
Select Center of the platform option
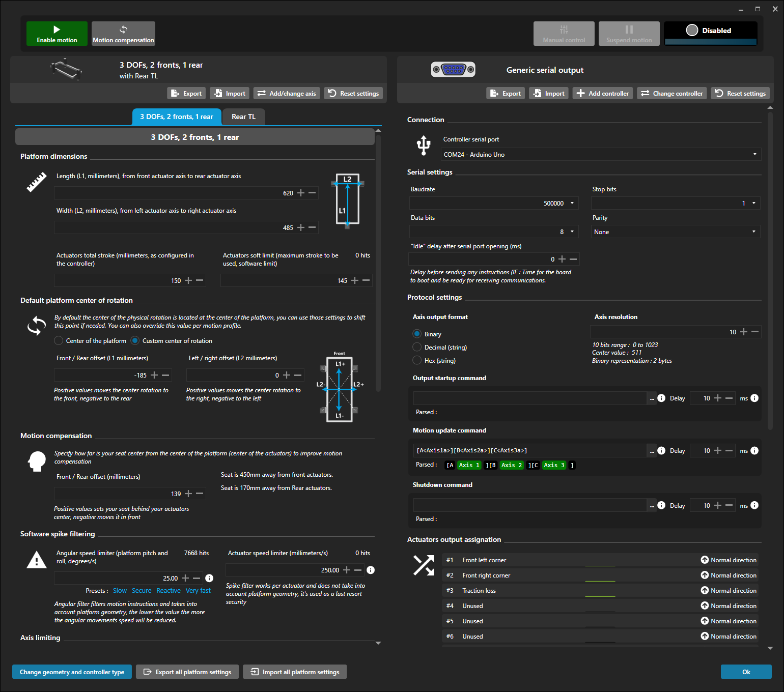point(59,341)
